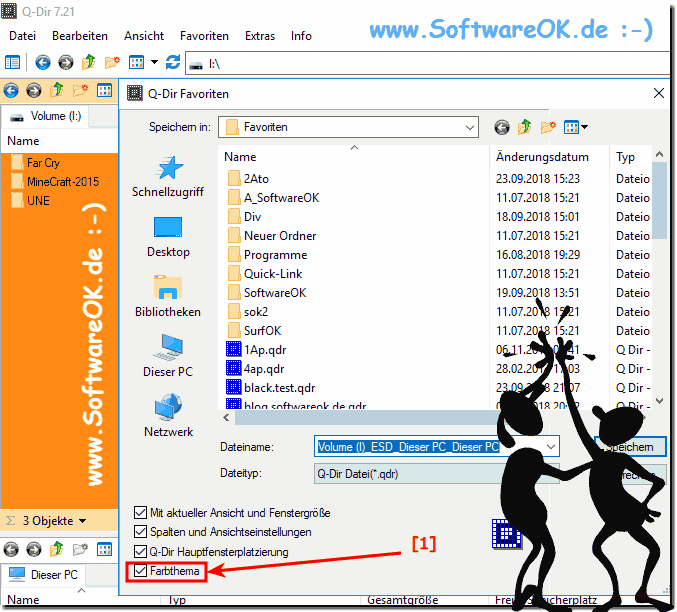
Task: Create a new folder from the main toolbar
Action: pyautogui.click(x=112, y=63)
